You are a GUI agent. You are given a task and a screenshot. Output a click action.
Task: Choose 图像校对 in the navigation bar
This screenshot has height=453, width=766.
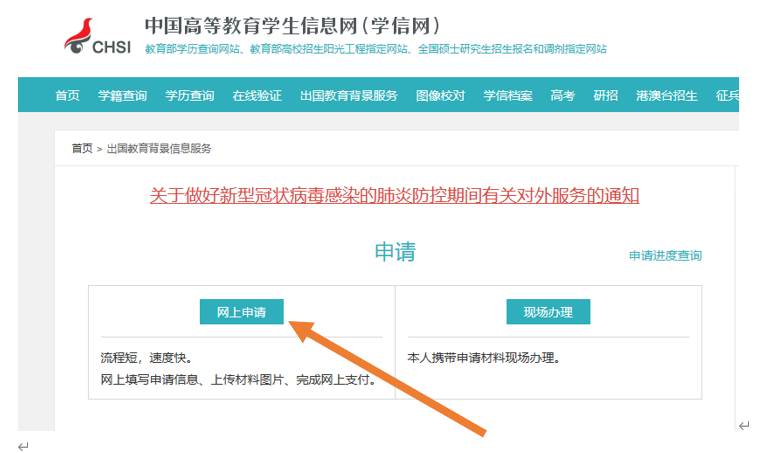440,96
